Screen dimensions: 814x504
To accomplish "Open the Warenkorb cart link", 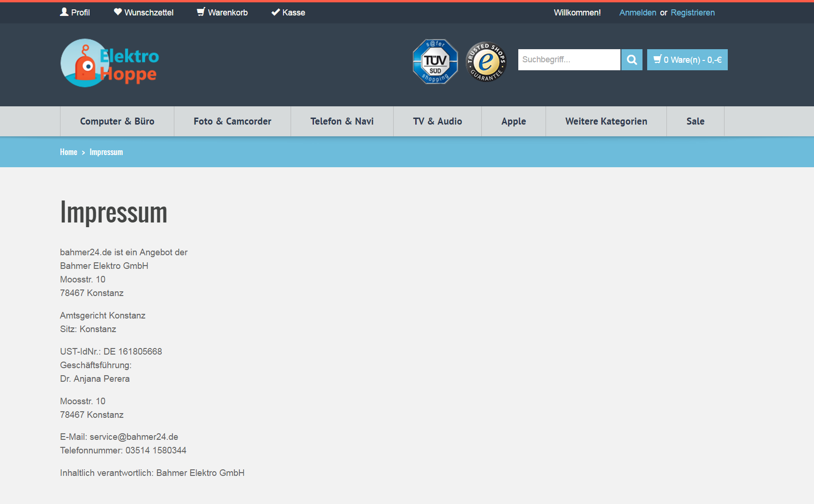I will click(x=222, y=13).
